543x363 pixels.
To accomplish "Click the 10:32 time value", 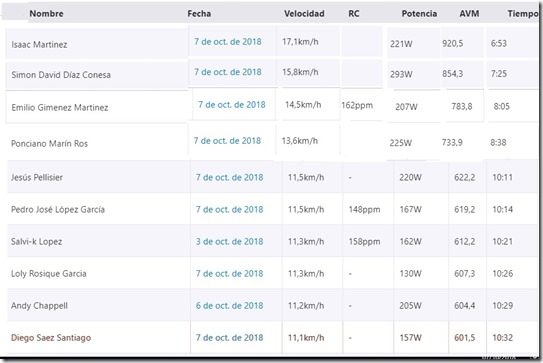I will (x=502, y=338).
